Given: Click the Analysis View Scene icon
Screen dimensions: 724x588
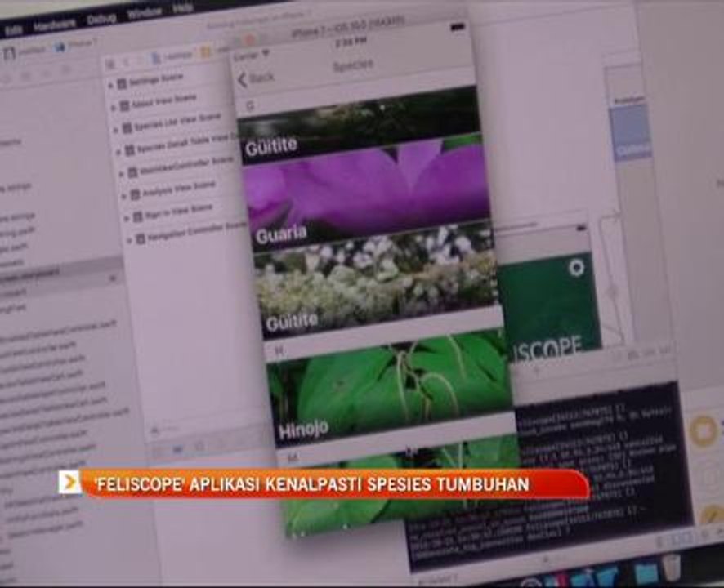Looking at the screenshot, I should [135, 194].
